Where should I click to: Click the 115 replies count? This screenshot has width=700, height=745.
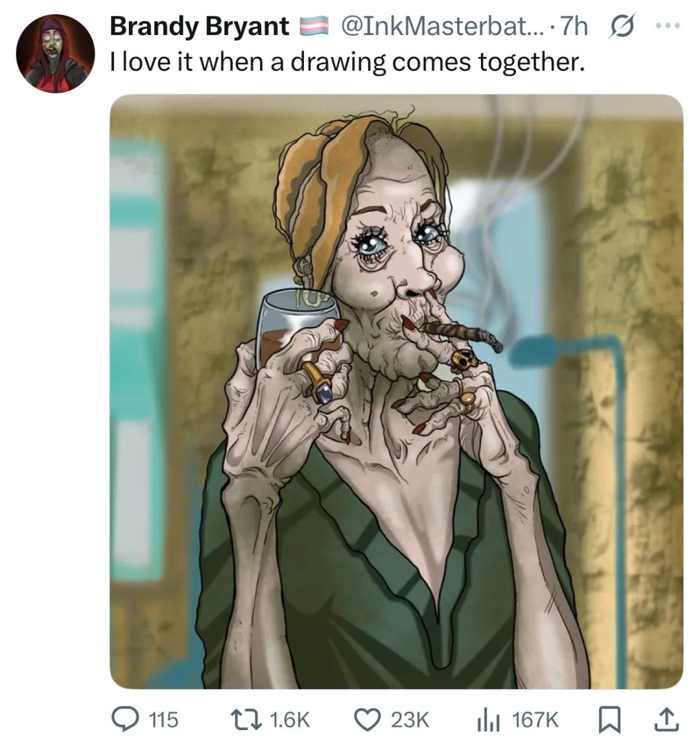(164, 720)
